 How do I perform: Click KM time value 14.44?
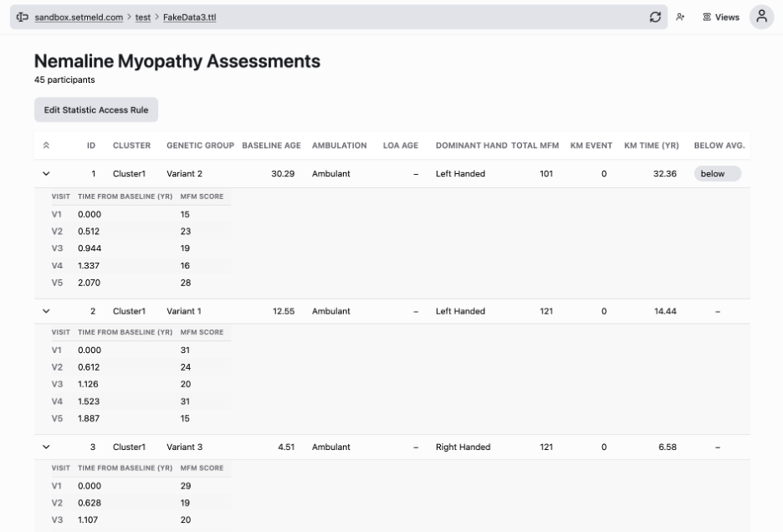(665, 310)
